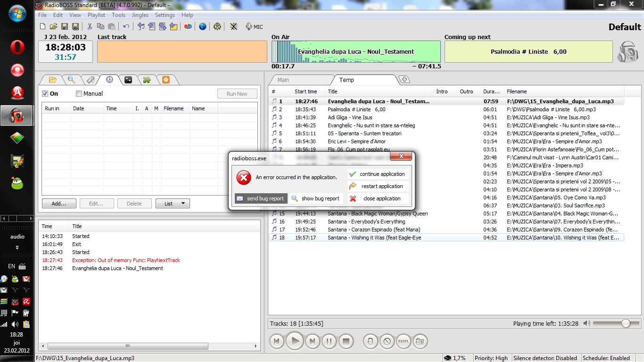The width and height of the screenshot is (644, 362).
Task: Create a new playlist with the blank page icon
Action: tap(43, 26)
